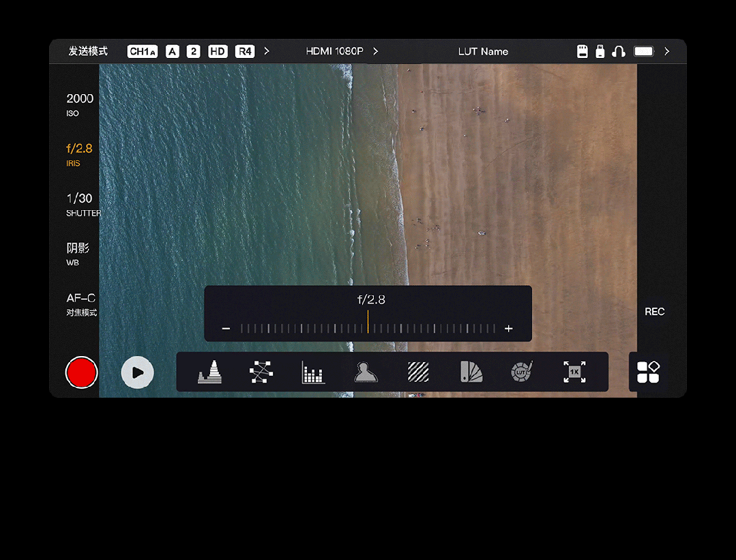
Task: Open the false color palette tool
Action: 471,372
